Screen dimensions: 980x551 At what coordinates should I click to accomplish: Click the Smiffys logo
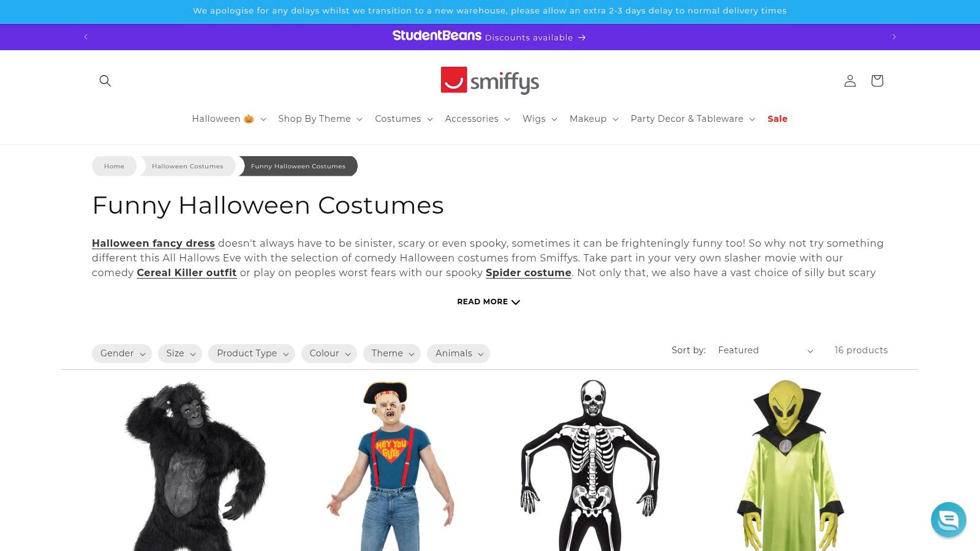coord(490,81)
